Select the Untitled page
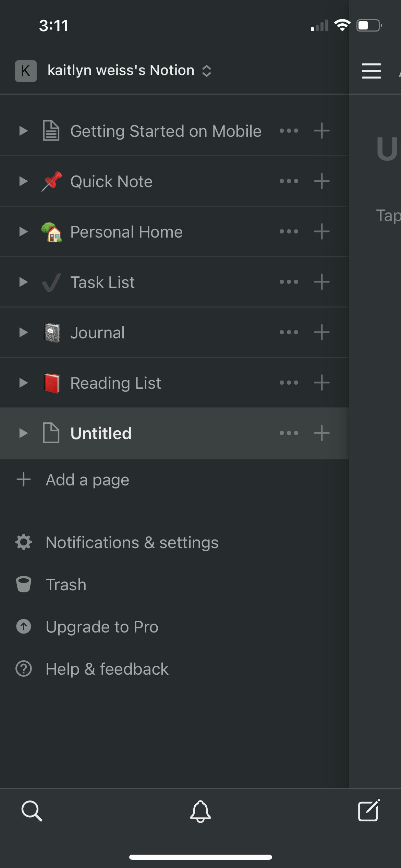This screenshot has width=401, height=868. (x=101, y=433)
